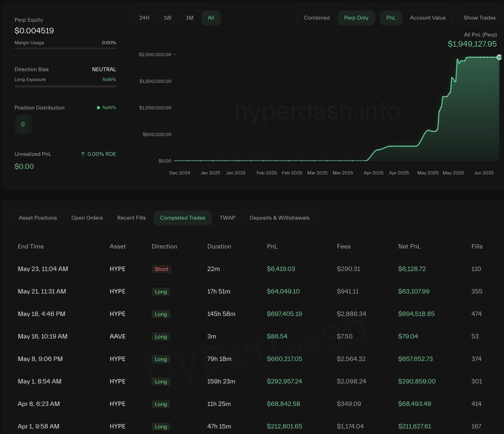Switch the chart to Account Value
Viewport: 504px width, 434px height.
coord(428,18)
